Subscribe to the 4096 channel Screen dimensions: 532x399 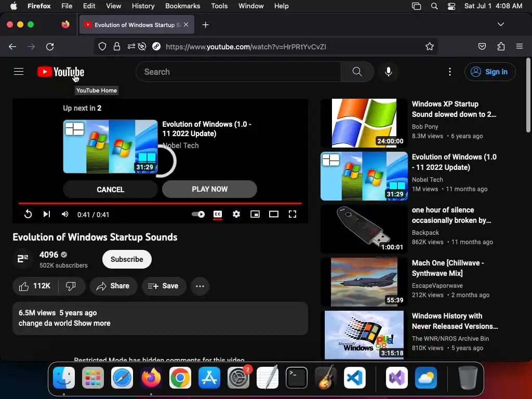127,259
